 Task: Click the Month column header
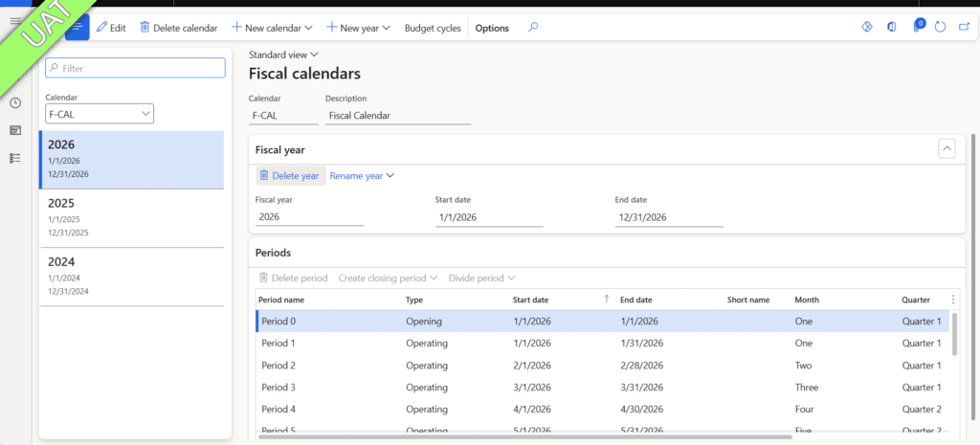(x=806, y=300)
